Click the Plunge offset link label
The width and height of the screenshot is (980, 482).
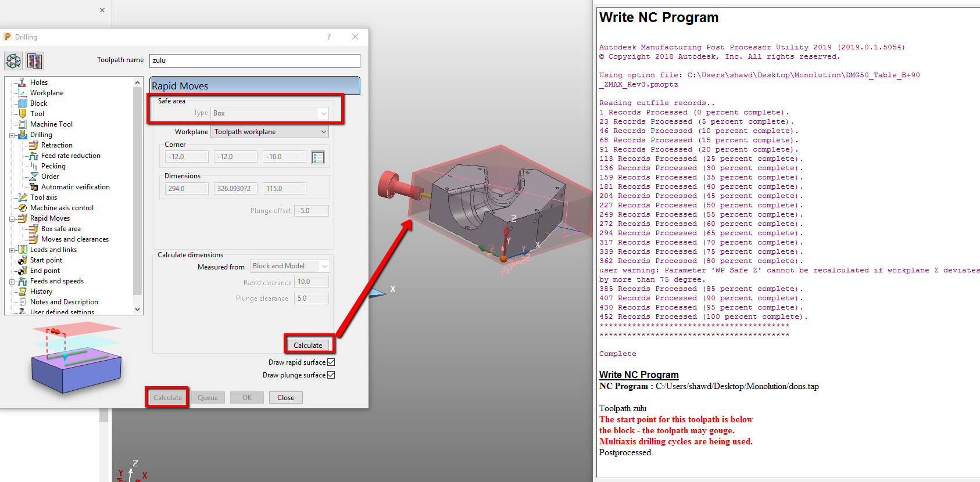pos(271,211)
